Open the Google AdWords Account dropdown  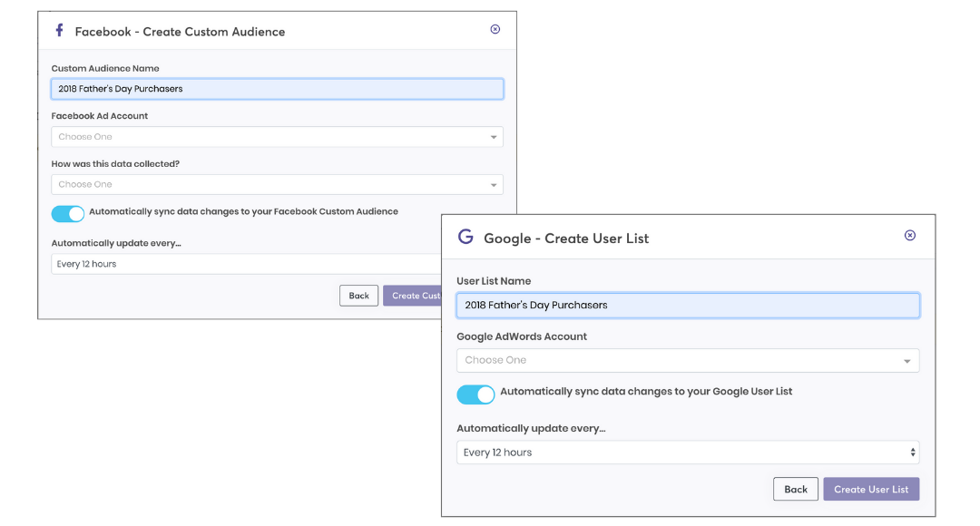[688, 360]
